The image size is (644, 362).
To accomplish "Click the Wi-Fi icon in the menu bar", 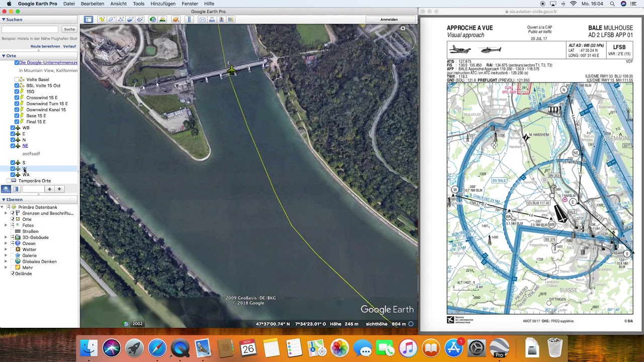I will 573,4.
